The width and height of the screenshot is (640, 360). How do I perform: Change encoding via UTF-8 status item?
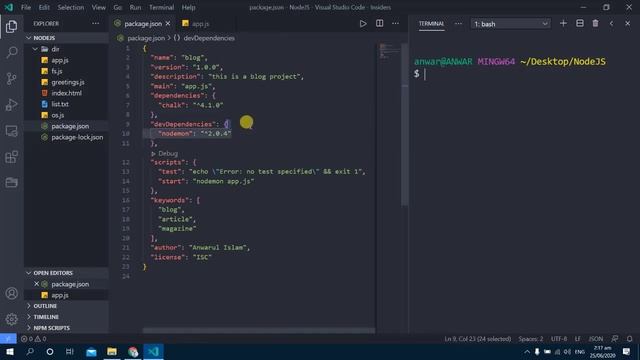tap(559, 339)
